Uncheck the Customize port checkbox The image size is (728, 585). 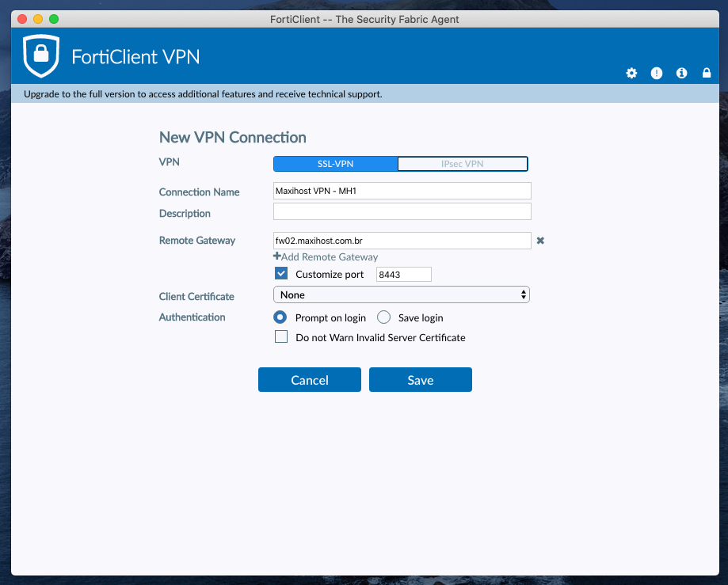(x=281, y=274)
